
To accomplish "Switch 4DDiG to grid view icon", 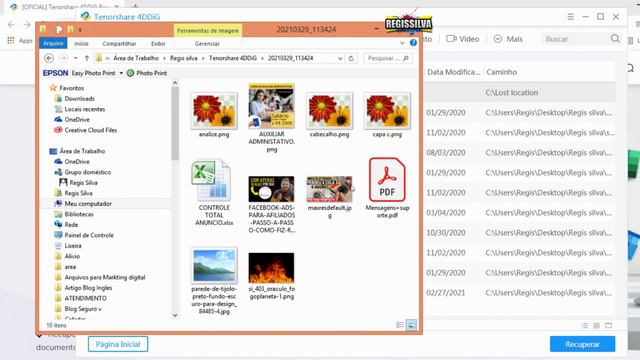I will click(x=597, y=325).
